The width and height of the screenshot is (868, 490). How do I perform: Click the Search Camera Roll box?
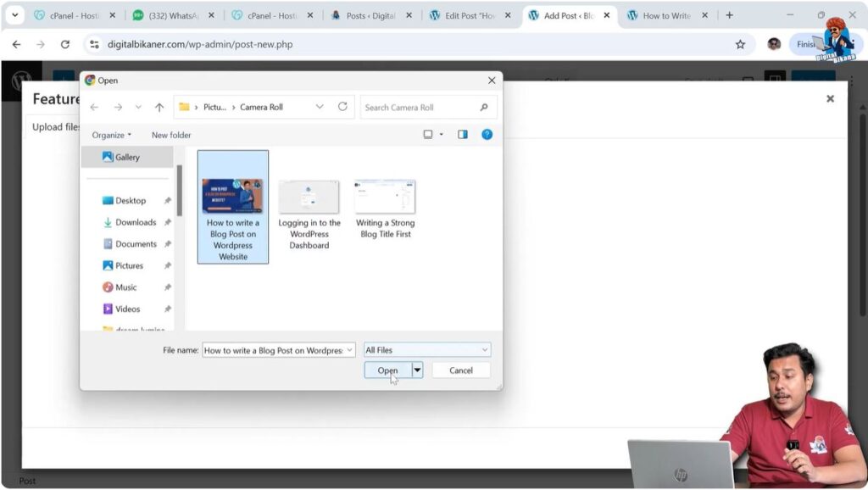421,107
